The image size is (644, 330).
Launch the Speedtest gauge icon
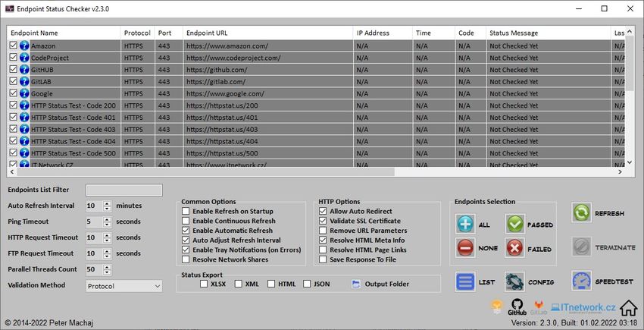(582, 281)
